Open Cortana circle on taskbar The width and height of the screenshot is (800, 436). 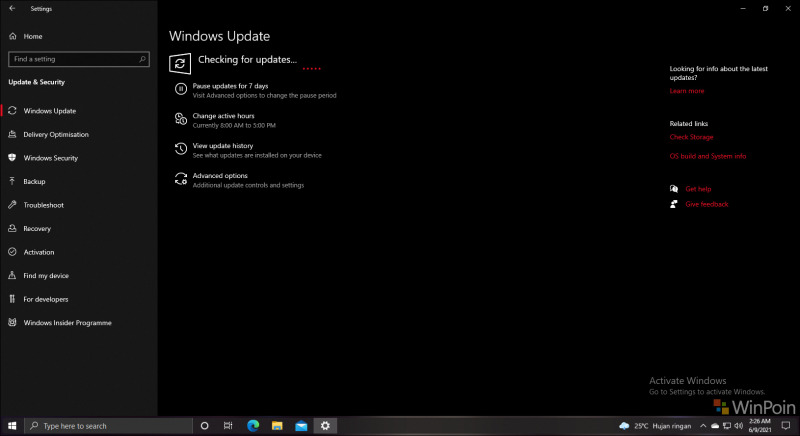(205, 426)
